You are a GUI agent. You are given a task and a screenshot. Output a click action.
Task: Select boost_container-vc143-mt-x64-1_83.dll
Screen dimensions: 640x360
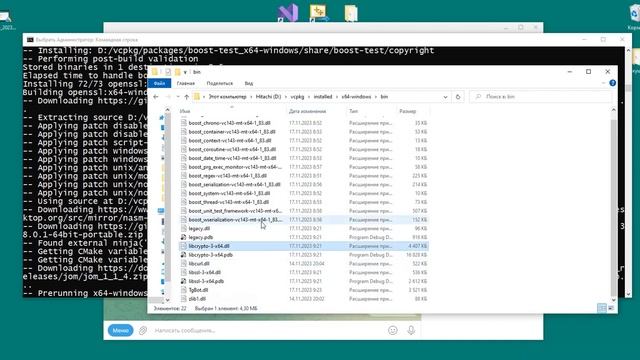point(232,132)
